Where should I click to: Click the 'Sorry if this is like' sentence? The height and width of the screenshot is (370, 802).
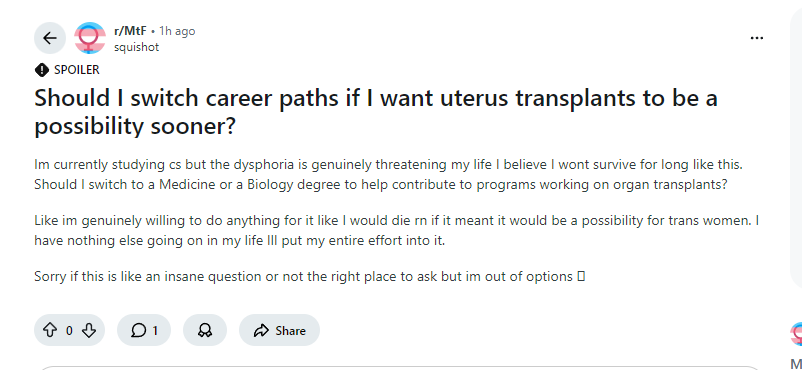(309, 277)
